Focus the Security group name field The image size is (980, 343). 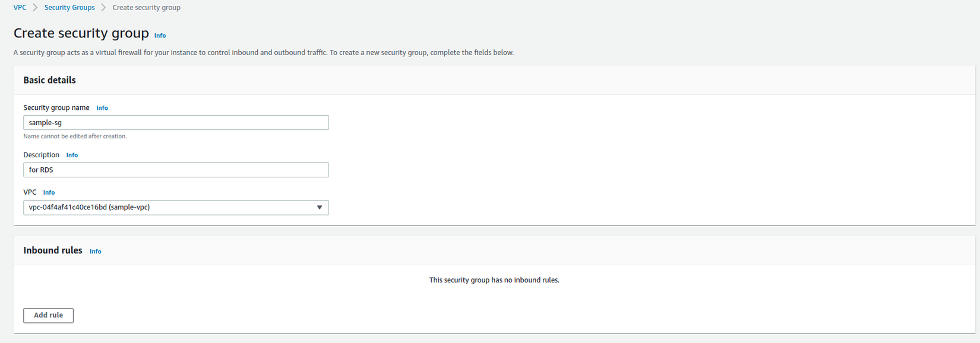(x=176, y=123)
